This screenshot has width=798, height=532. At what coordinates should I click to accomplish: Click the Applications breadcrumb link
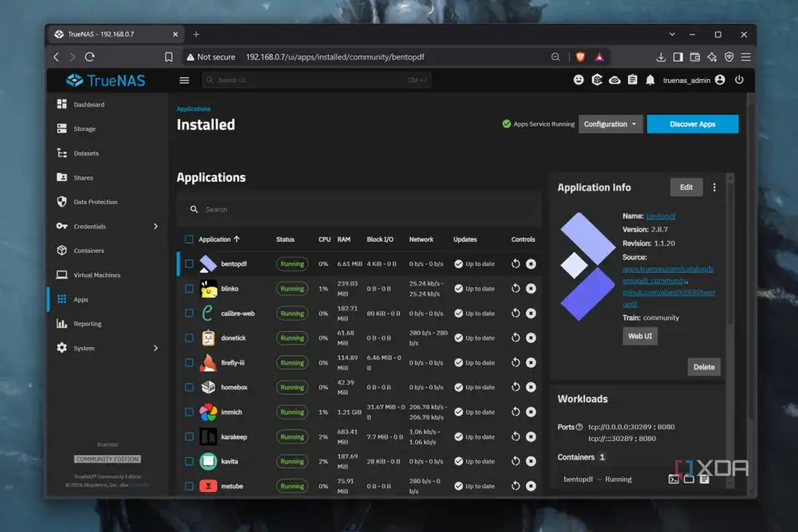194,109
